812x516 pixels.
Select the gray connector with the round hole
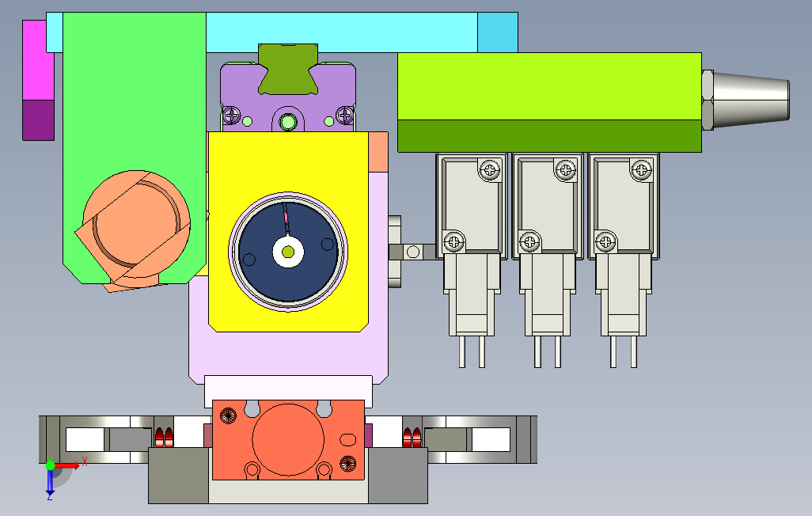413,252
